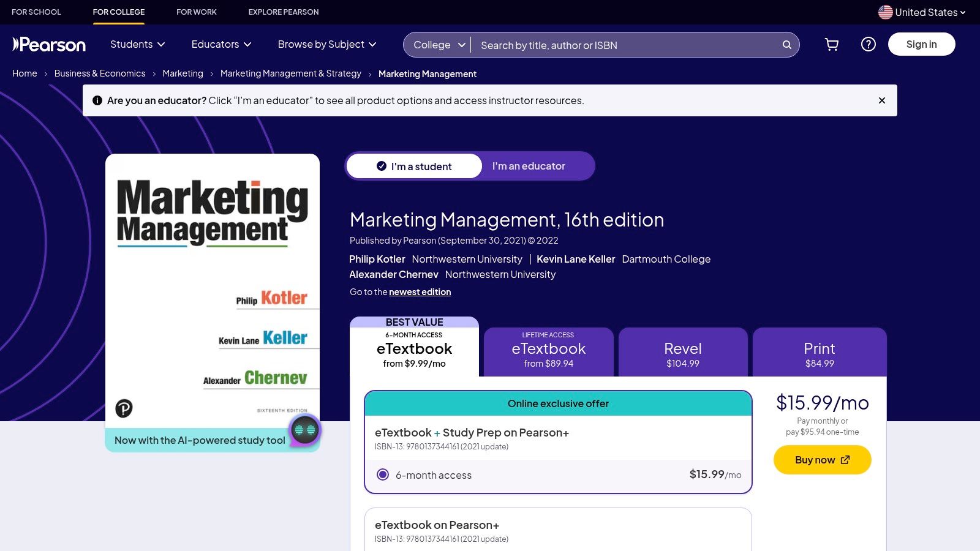Select the 6-month access radio button
This screenshot has width=980, height=551.
click(x=383, y=474)
